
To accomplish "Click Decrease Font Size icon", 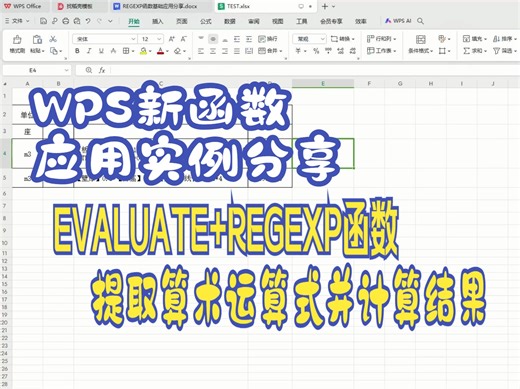I will point(184,39).
